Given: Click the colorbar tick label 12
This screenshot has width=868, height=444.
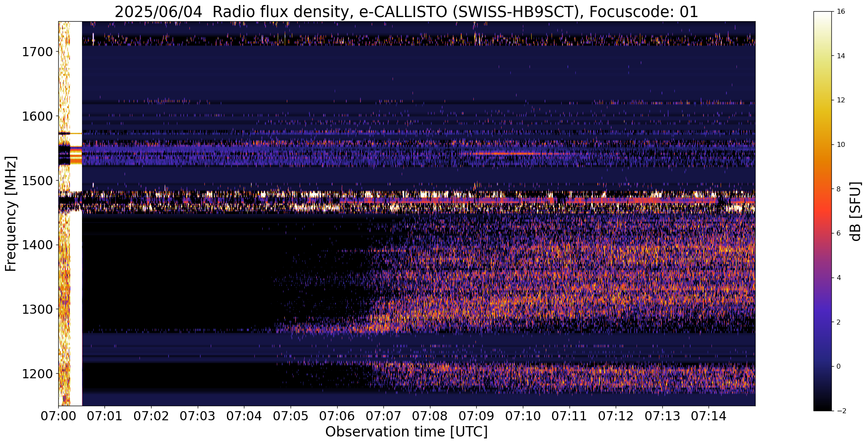Looking at the screenshot, I should (841, 100).
